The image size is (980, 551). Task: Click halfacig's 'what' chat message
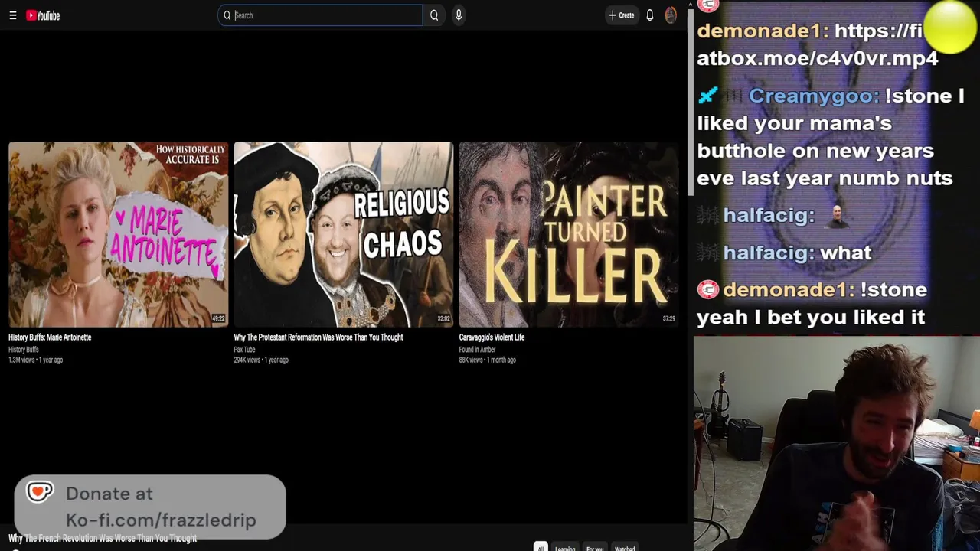845,253
